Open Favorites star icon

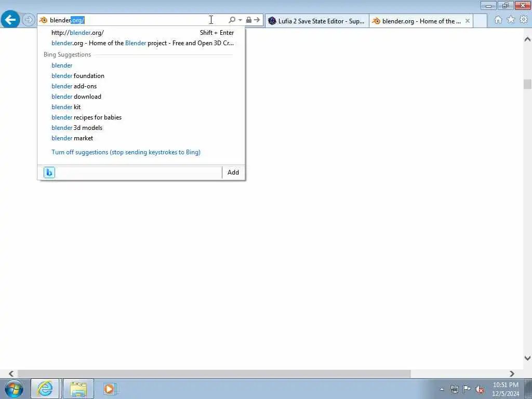pyautogui.click(x=511, y=20)
